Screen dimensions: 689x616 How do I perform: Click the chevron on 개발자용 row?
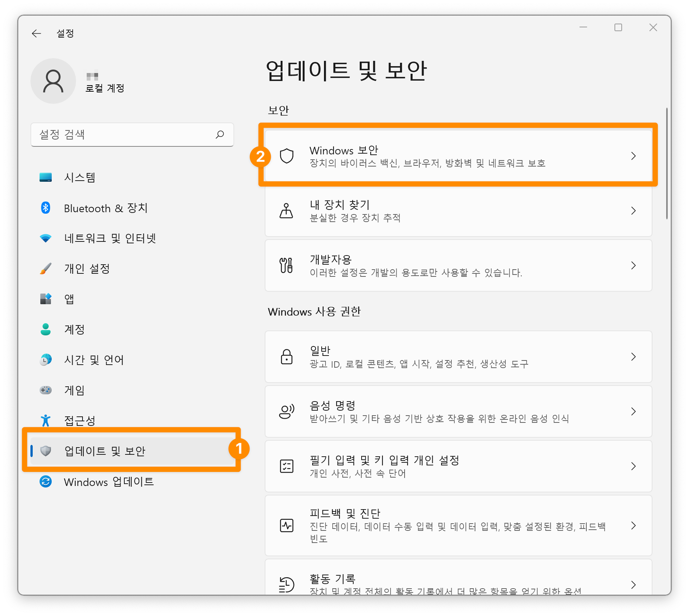[633, 265]
